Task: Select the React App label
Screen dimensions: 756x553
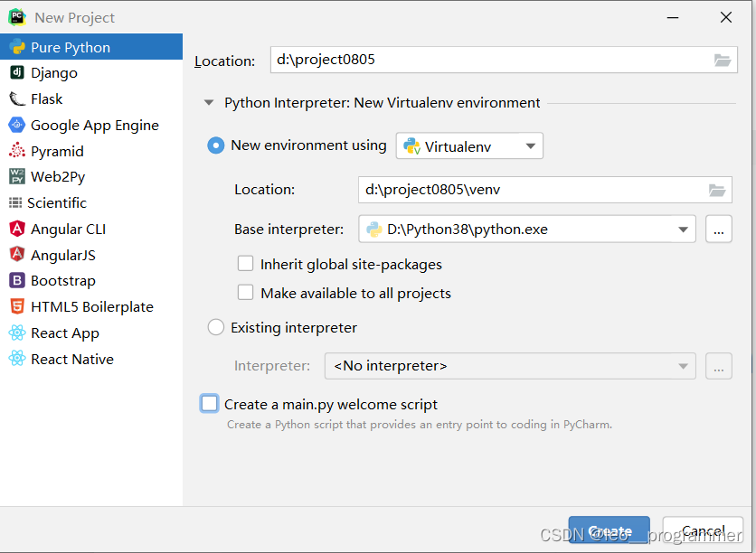Action: (x=65, y=333)
